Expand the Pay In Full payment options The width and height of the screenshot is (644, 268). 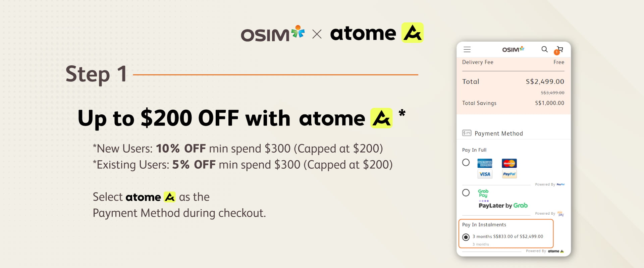474,150
